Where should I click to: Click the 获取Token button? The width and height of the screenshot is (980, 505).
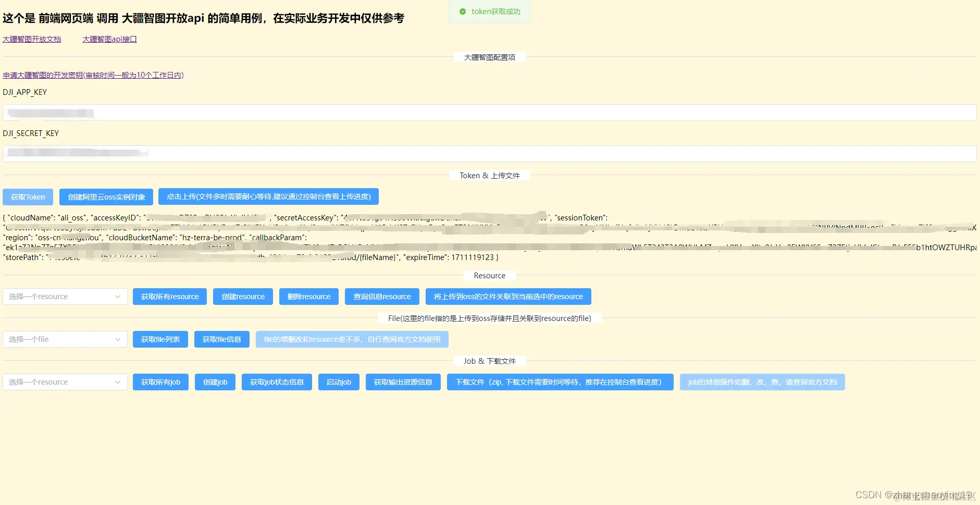(x=28, y=197)
